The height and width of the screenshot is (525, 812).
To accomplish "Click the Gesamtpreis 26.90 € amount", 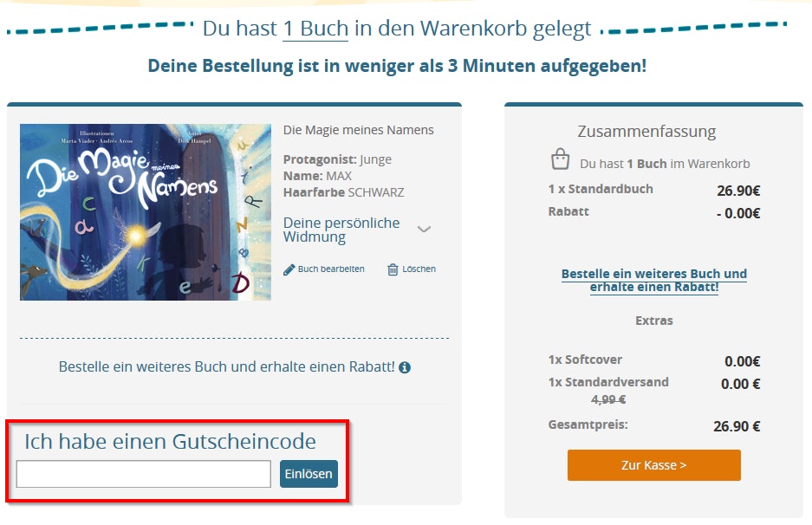I will point(737,426).
